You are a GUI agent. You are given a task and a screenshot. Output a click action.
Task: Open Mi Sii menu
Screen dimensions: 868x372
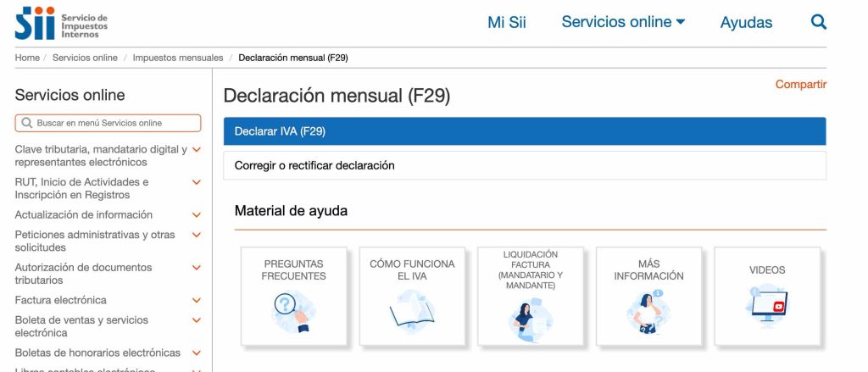pyautogui.click(x=507, y=22)
